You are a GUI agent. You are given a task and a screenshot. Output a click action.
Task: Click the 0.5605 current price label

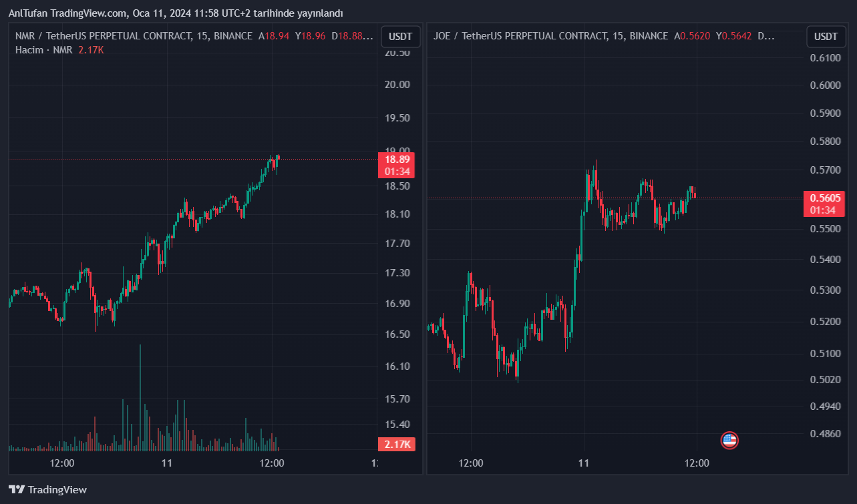[x=823, y=198]
